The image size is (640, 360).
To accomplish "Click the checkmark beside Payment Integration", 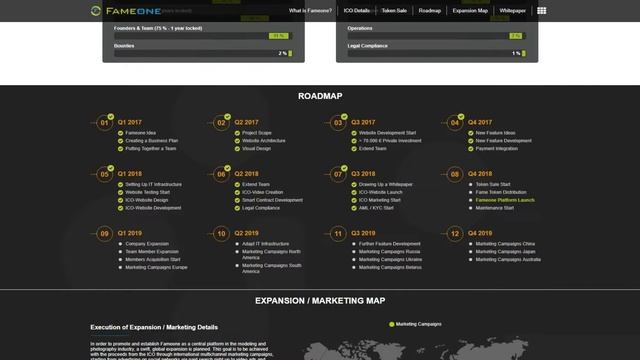I will point(471,149).
